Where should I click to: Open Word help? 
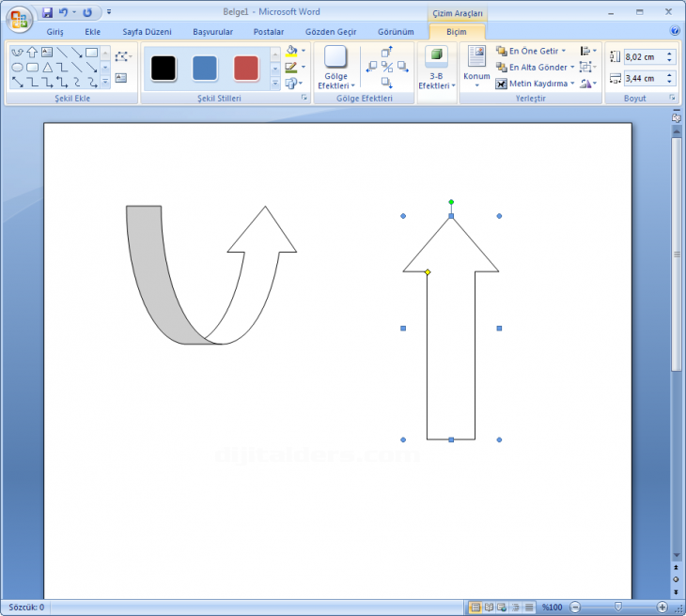pyautogui.click(x=675, y=31)
